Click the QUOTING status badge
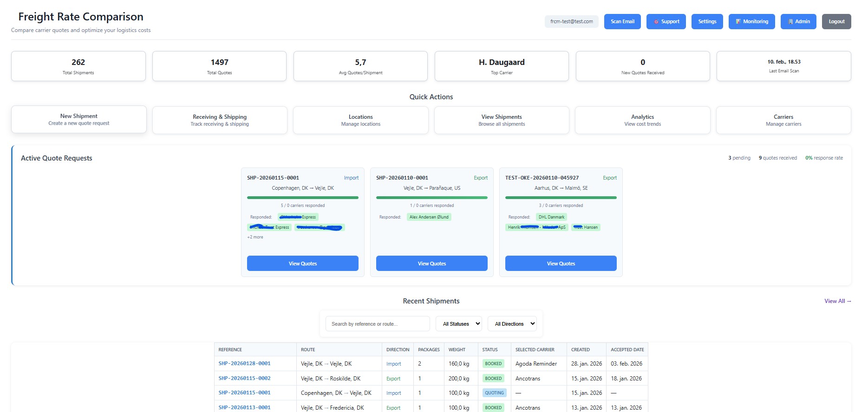The height and width of the screenshot is (412, 868). [x=495, y=393]
